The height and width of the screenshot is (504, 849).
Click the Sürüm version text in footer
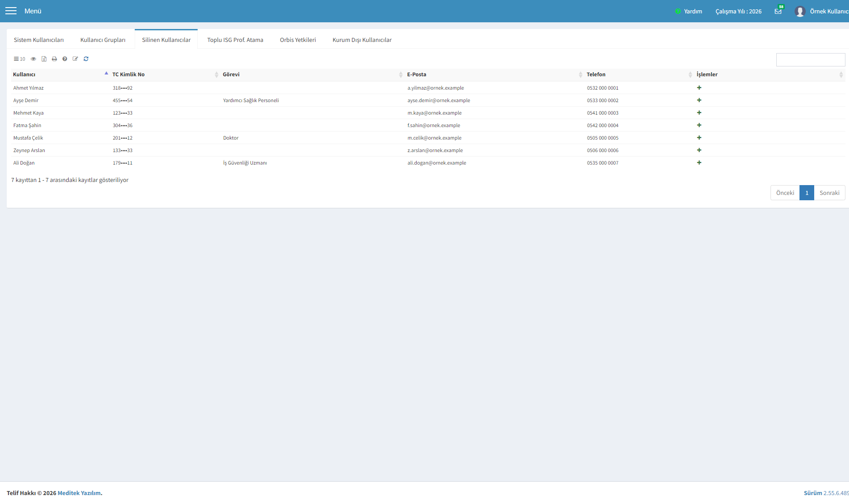coord(826,493)
